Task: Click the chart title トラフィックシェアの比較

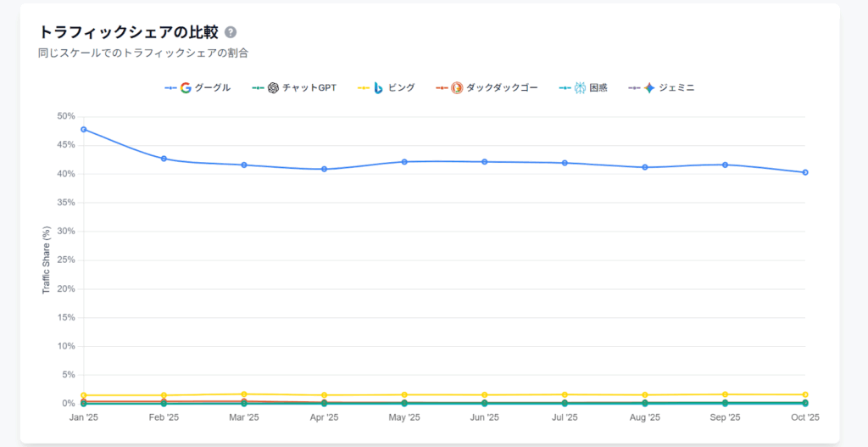Action: point(129,32)
